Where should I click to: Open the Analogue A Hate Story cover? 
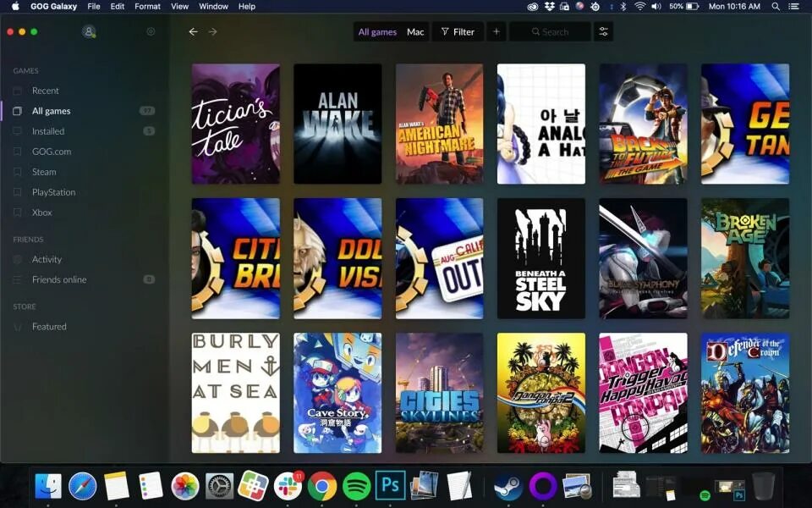541,124
